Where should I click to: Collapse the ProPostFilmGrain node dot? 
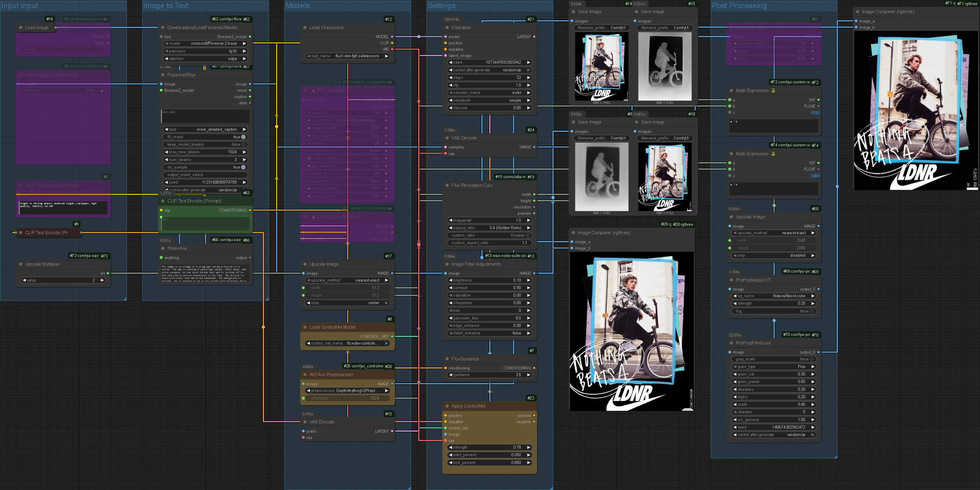click(x=731, y=343)
